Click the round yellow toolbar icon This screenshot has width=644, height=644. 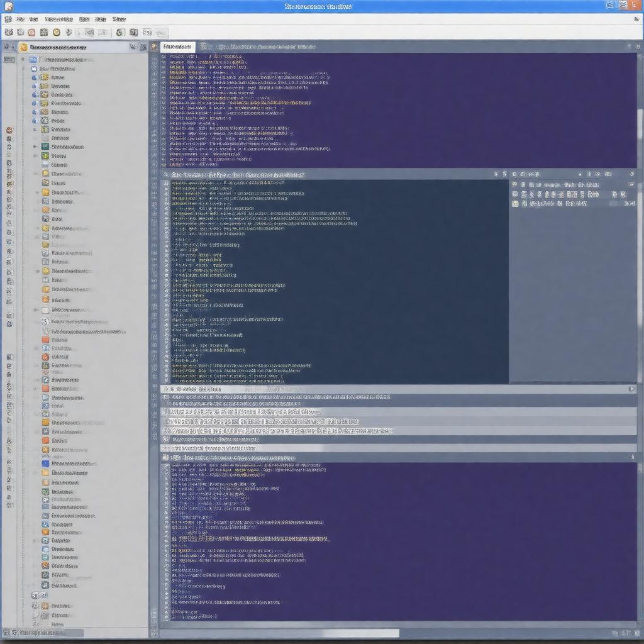pyautogui.click(x=57, y=32)
